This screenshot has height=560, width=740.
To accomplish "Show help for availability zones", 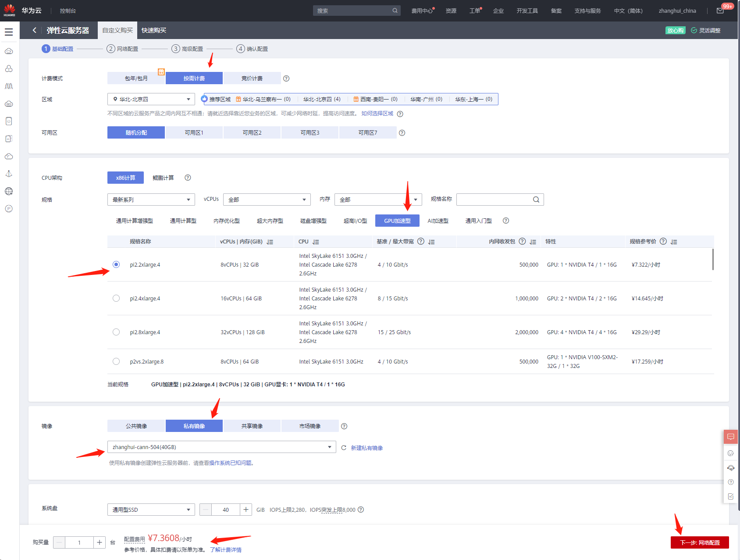I will [x=402, y=133].
